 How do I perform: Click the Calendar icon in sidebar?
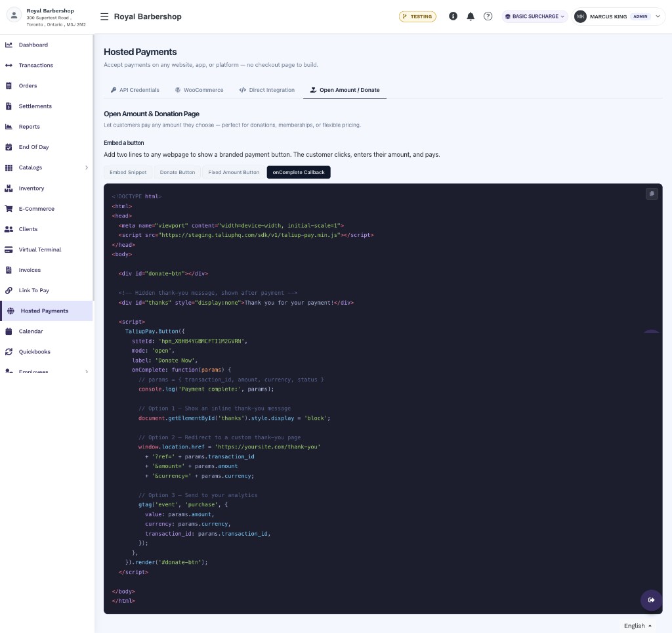point(9,331)
